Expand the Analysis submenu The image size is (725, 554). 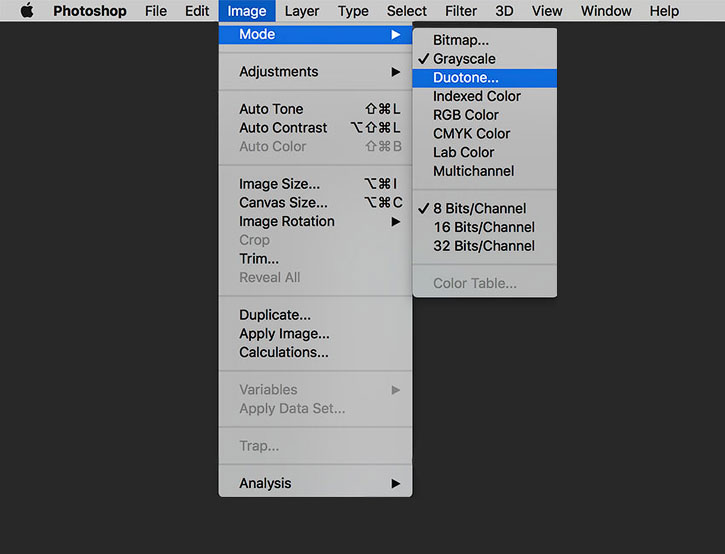coord(315,483)
